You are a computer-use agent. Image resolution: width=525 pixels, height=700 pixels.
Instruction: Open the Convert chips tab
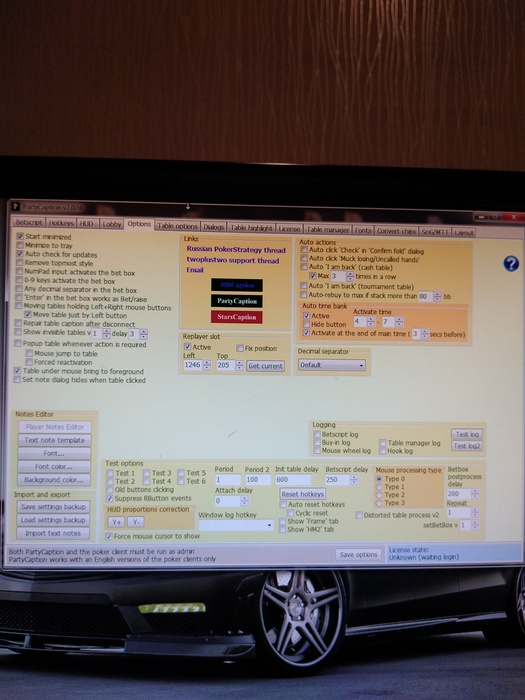tap(396, 231)
